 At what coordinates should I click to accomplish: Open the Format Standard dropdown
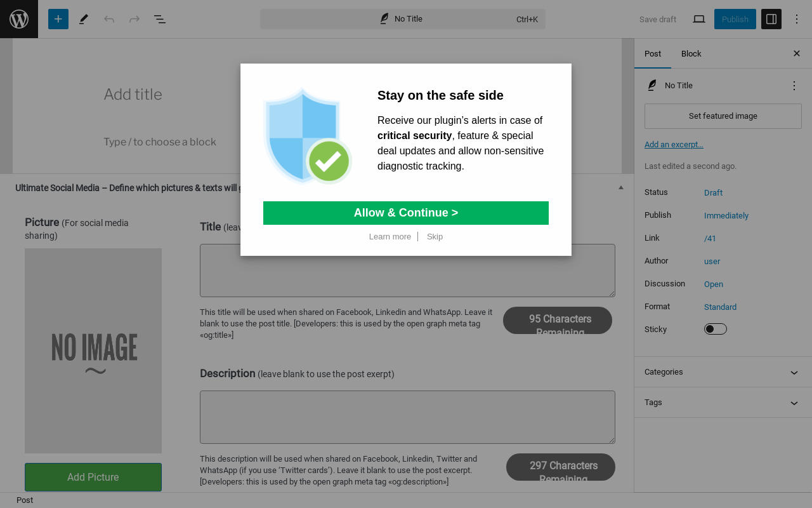[x=720, y=307]
